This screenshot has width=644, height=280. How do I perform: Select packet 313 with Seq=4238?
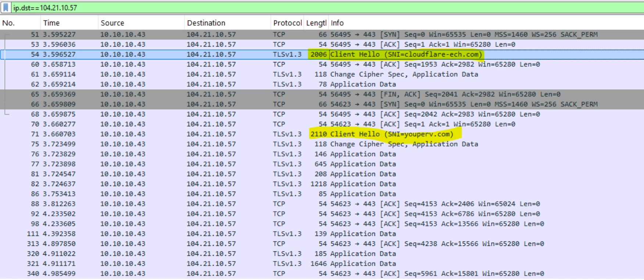pyautogui.click(x=322, y=244)
